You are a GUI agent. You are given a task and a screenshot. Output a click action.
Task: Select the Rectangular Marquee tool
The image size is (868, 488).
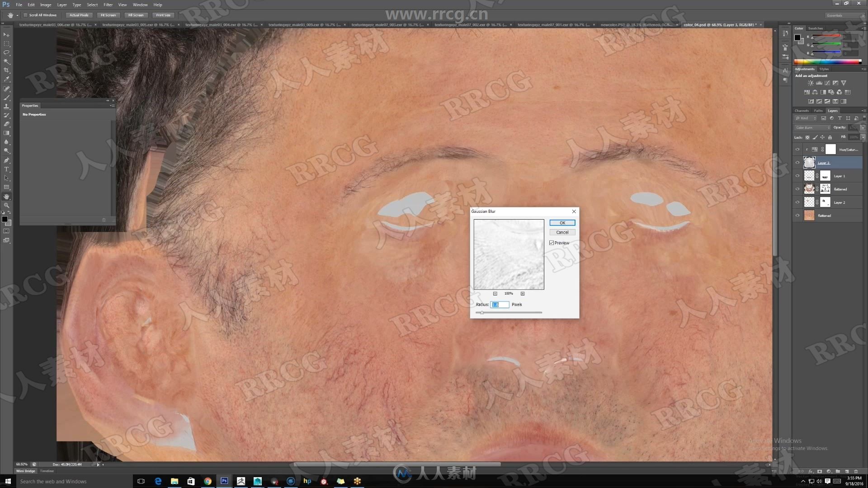[x=6, y=44]
